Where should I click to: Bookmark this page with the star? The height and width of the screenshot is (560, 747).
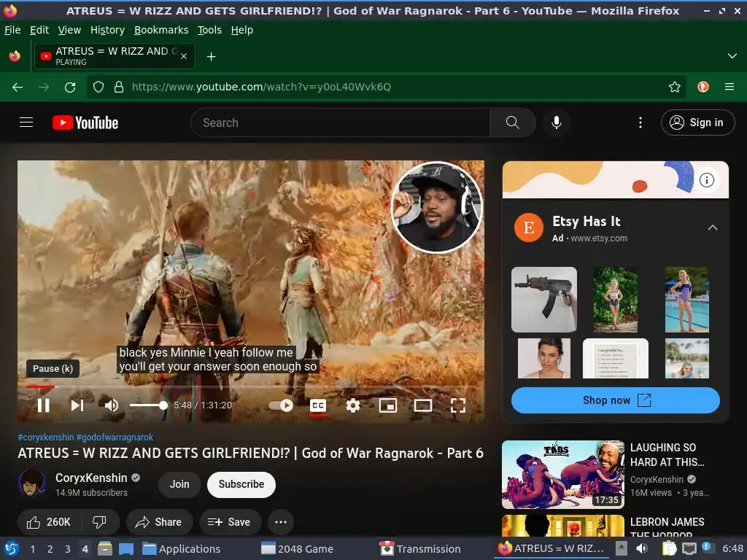tap(675, 87)
